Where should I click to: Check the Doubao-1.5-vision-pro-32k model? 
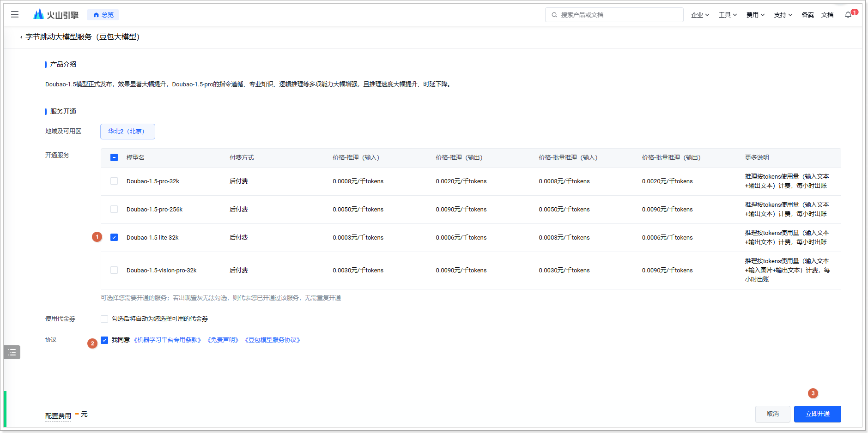coord(114,270)
